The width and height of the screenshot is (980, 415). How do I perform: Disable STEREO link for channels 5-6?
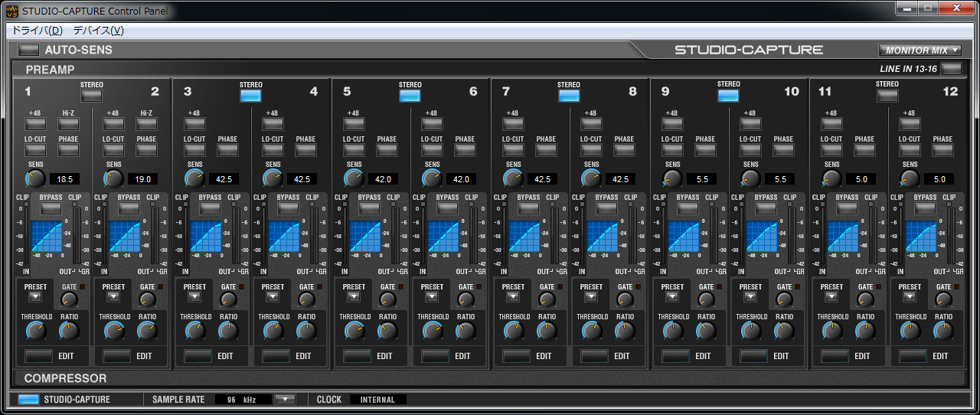pos(410,96)
